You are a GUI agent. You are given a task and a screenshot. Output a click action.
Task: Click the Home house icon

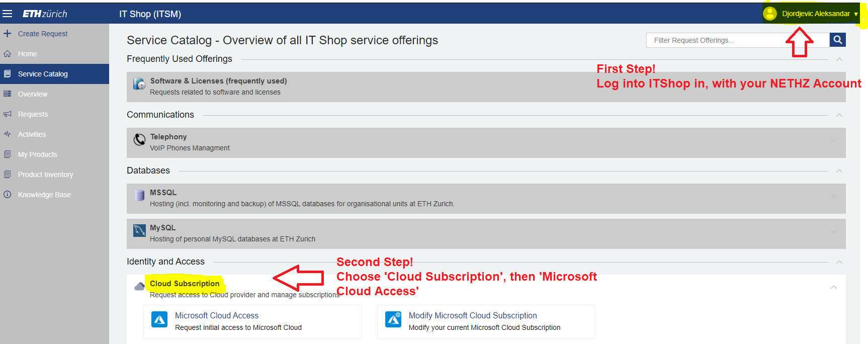pyautogui.click(x=7, y=54)
